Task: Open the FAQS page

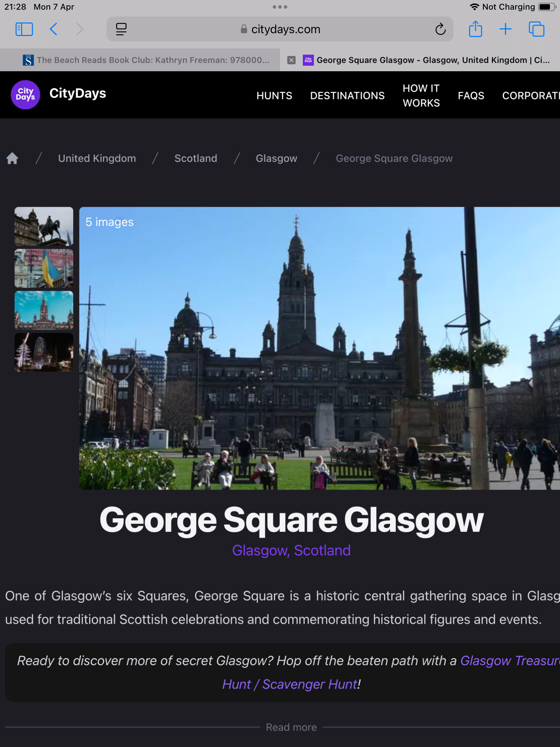Action: tap(471, 95)
